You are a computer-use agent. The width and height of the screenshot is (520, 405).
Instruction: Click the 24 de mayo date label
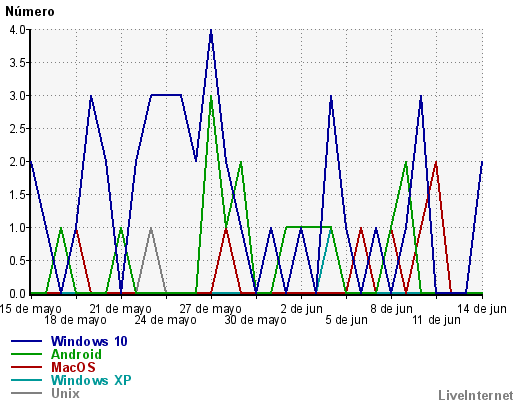166,320
